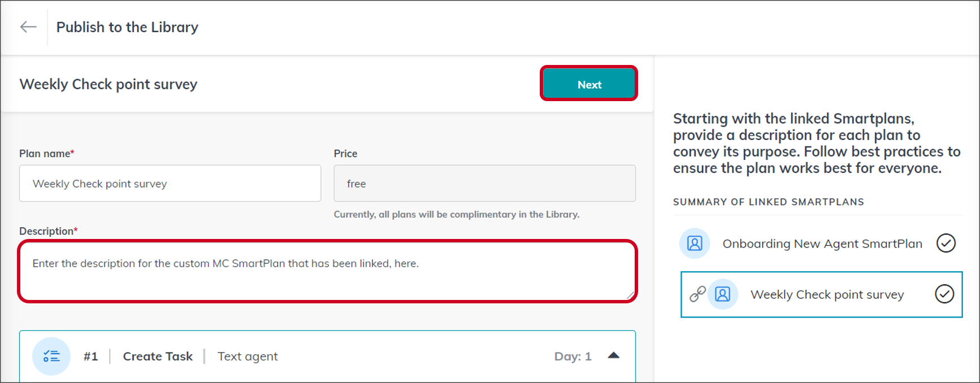The image size is (980, 383).
Task: Click the Next button
Action: coord(589,84)
